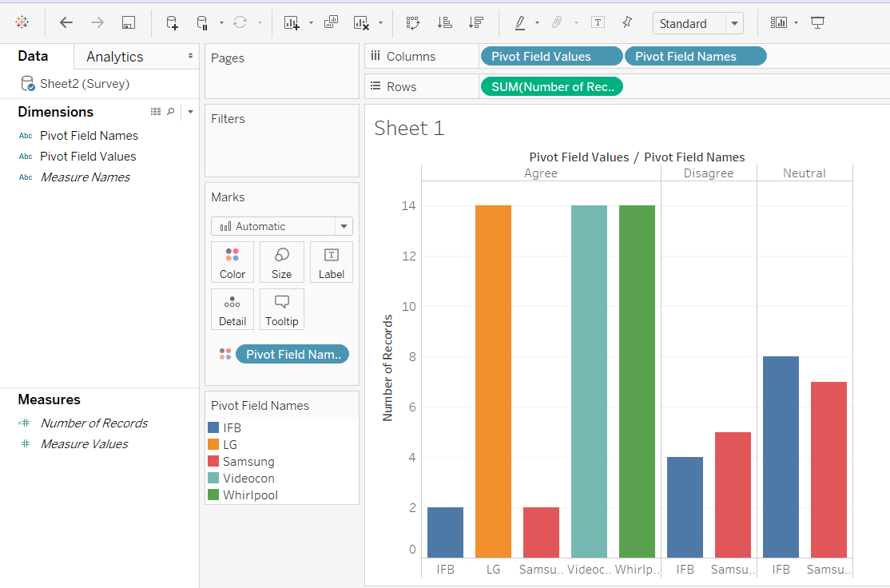Clear the sheet icon
Viewport: 890px width, 588px height.
click(361, 22)
